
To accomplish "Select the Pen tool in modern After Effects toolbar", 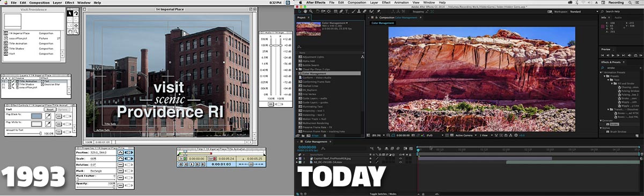I will (x=341, y=11).
